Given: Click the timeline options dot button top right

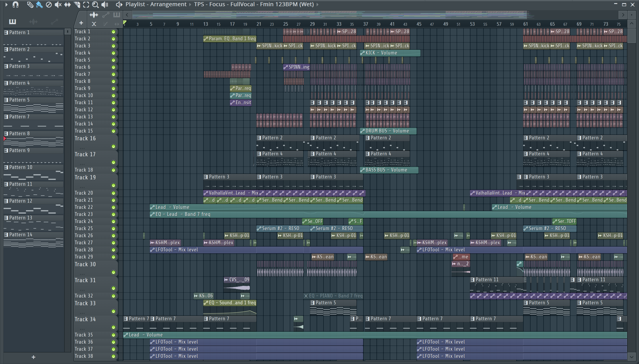Looking at the screenshot, I should tap(631, 15).
